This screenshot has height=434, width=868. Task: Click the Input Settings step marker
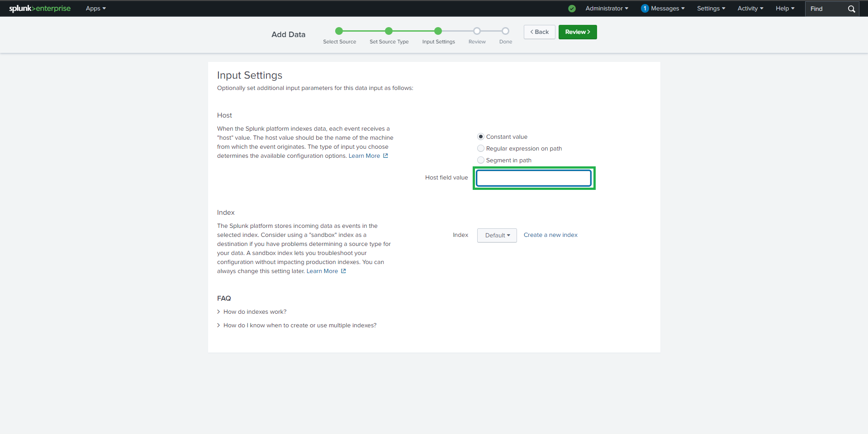(x=438, y=31)
